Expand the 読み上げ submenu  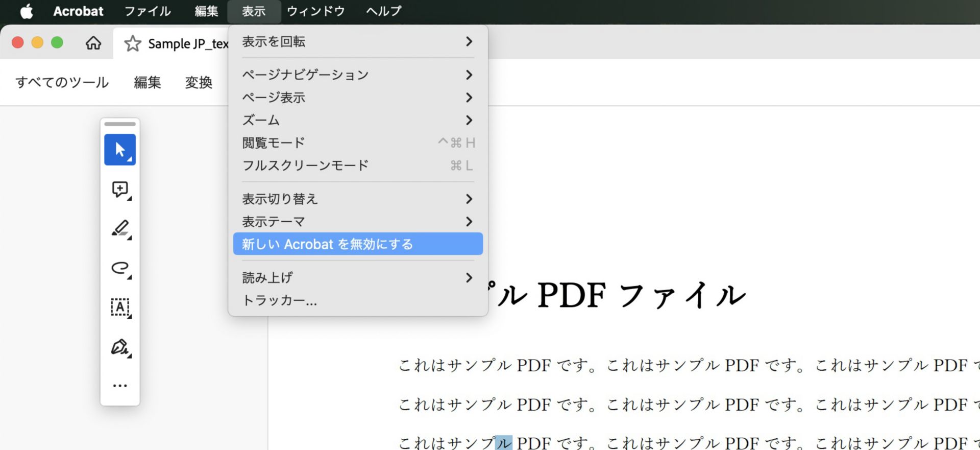[358, 277]
